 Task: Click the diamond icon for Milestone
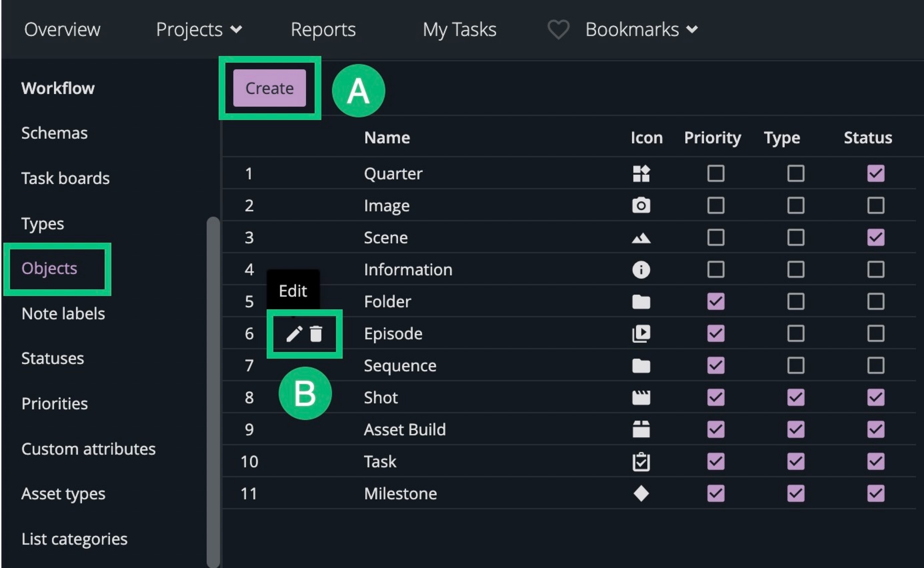click(641, 494)
